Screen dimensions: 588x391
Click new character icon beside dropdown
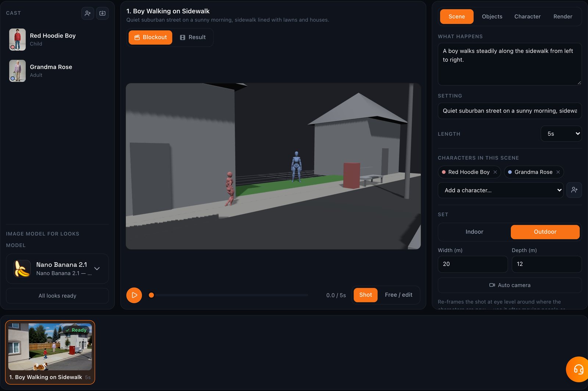pyautogui.click(x=574, y=190)
